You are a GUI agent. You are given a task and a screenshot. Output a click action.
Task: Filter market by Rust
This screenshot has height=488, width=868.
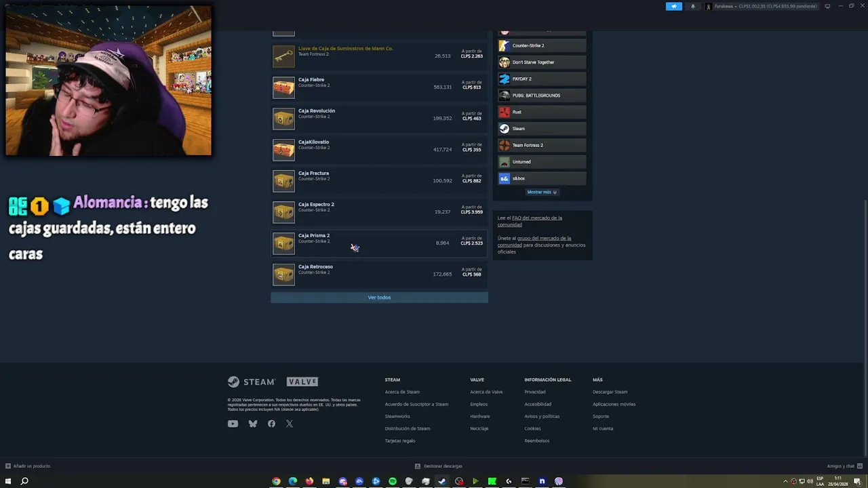point(542,112)
